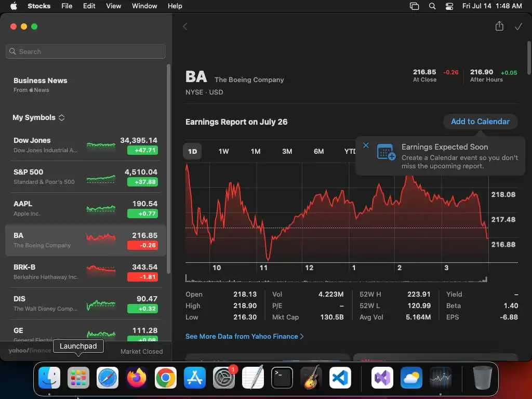Switch chart to 1W range
The height and width of the screenshot is (399, 532).
coord(223,151)
